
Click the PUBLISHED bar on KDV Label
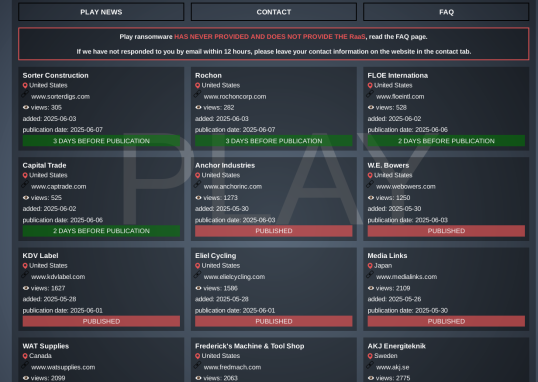pyautogui.click(x=101, y=321)
